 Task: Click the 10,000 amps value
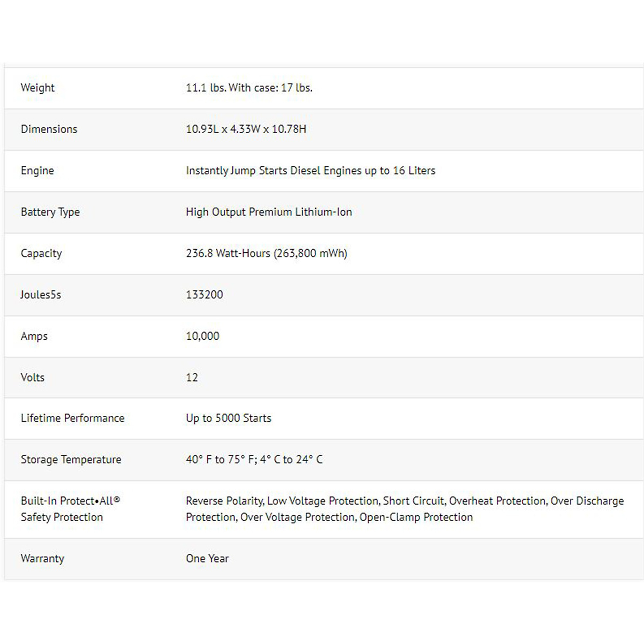click(202, 336)
